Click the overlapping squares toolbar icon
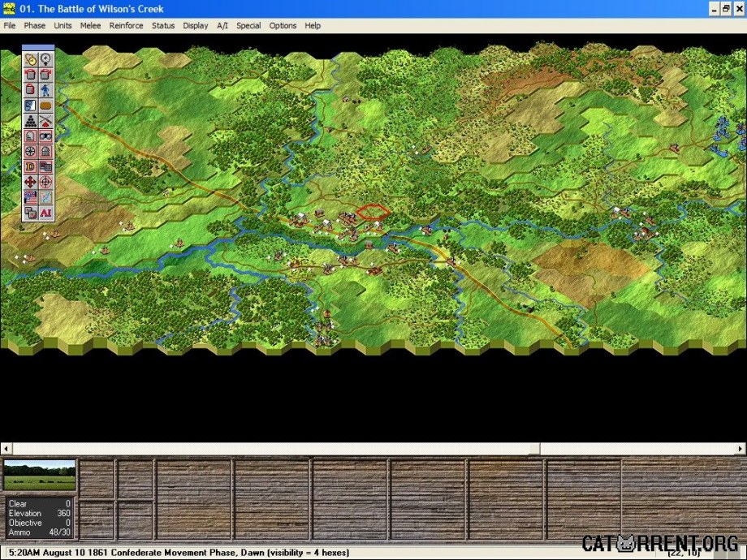Screen dimensions: 747x560 31,213
